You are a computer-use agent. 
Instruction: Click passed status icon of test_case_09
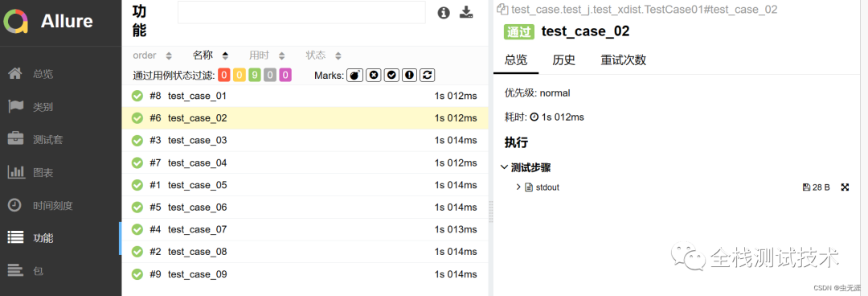point(137,274)
